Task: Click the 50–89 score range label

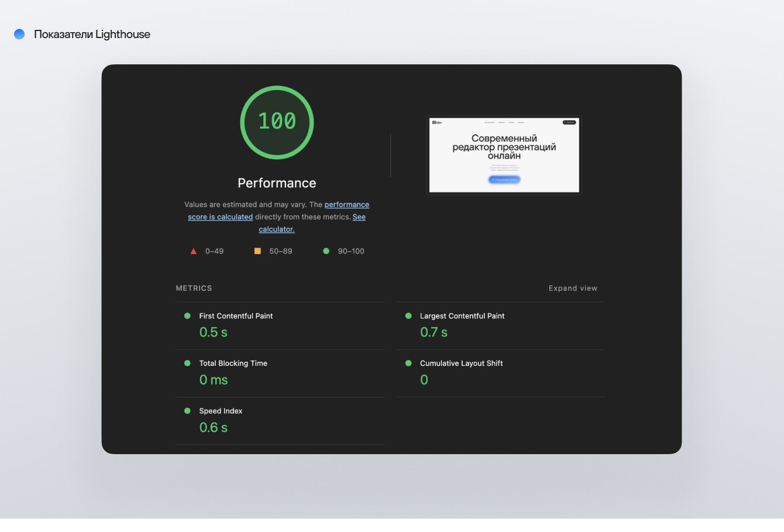Action: pyautogui.click(x=281, y=251)
